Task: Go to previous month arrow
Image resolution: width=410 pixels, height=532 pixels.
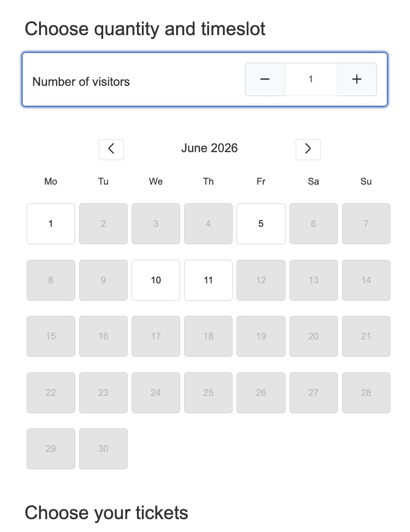Action: pos(111,149)
